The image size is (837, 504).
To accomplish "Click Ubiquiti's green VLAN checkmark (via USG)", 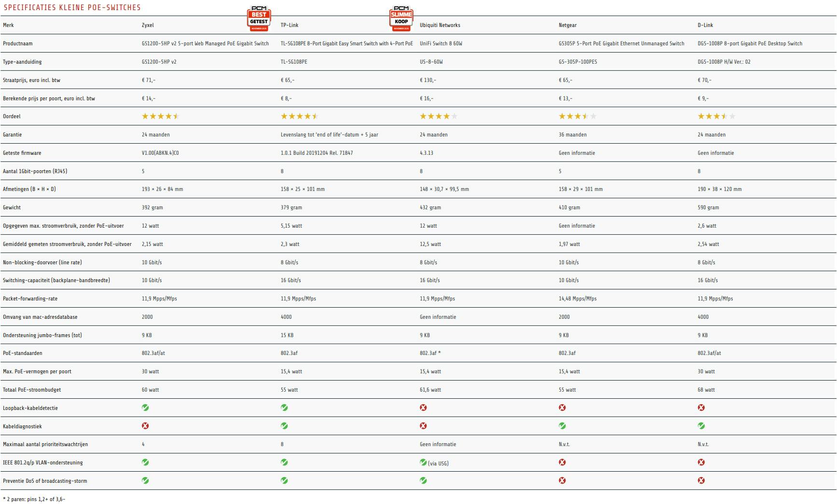I will (x=423, y=463).
